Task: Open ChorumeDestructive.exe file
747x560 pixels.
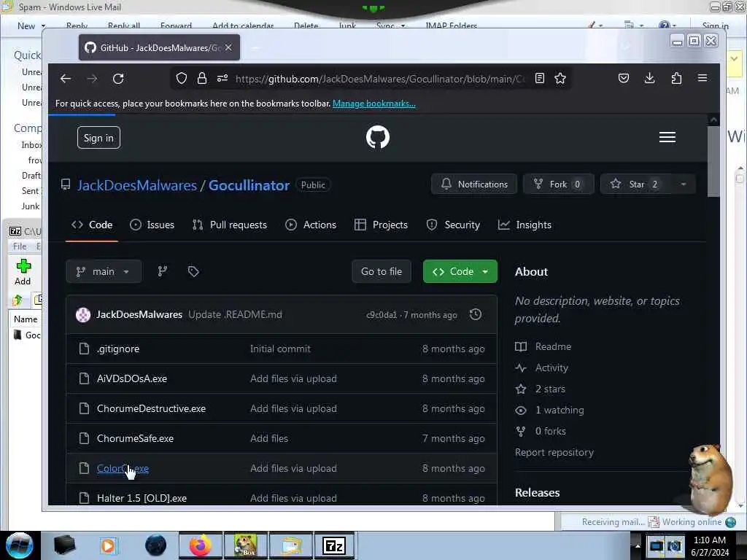Action: [151, 408]
